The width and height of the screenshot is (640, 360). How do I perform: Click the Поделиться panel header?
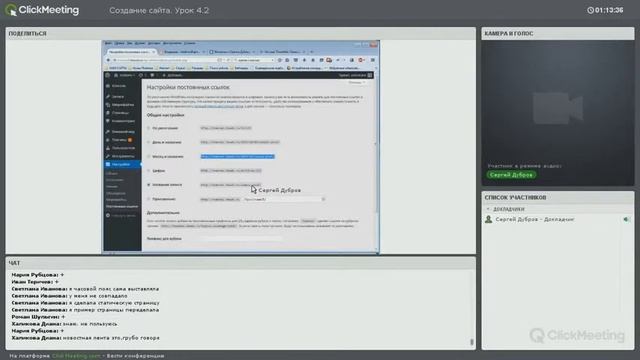pyautogui.click(x=240, y=33)
